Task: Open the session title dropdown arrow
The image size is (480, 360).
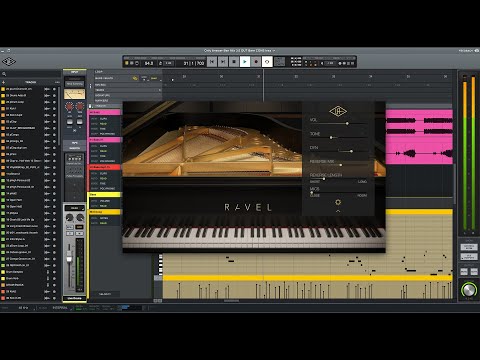Action: (x=274, y=51)
